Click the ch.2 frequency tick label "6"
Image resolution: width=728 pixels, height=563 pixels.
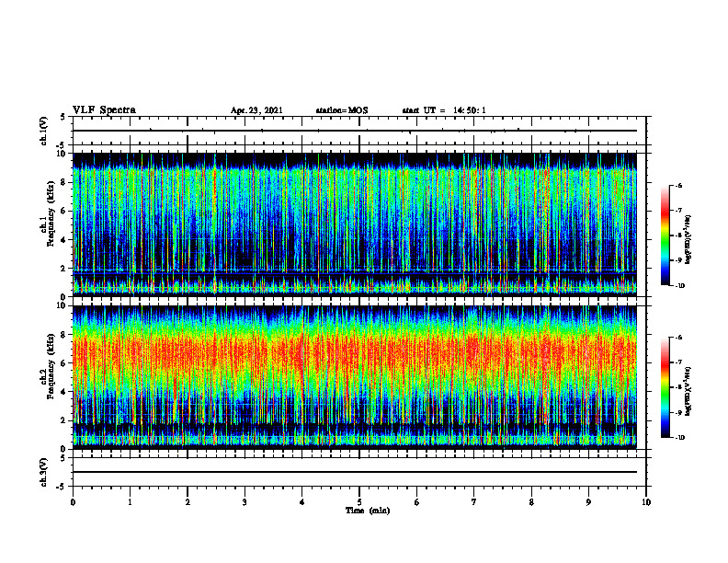[x=64, y=363]
